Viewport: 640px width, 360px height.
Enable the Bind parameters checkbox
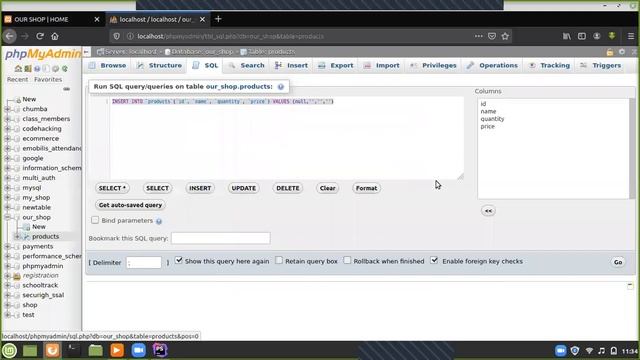95,220
